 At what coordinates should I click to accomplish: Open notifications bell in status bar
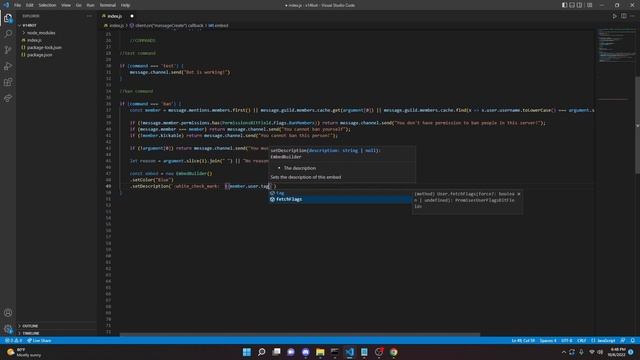pyautogui.click(x=632, y=340)
